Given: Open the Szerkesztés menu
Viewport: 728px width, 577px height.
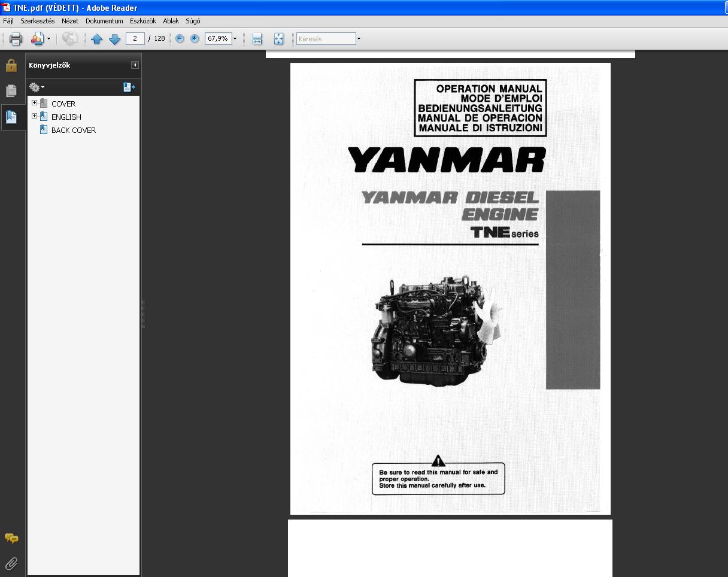Looking at the screenshot, I should [38, 21].
